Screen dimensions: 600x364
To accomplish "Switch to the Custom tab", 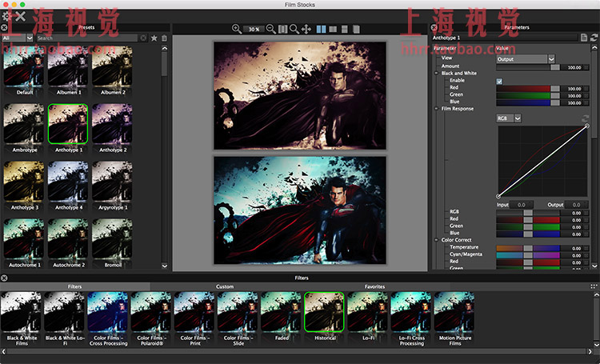I will coord(225,286).
